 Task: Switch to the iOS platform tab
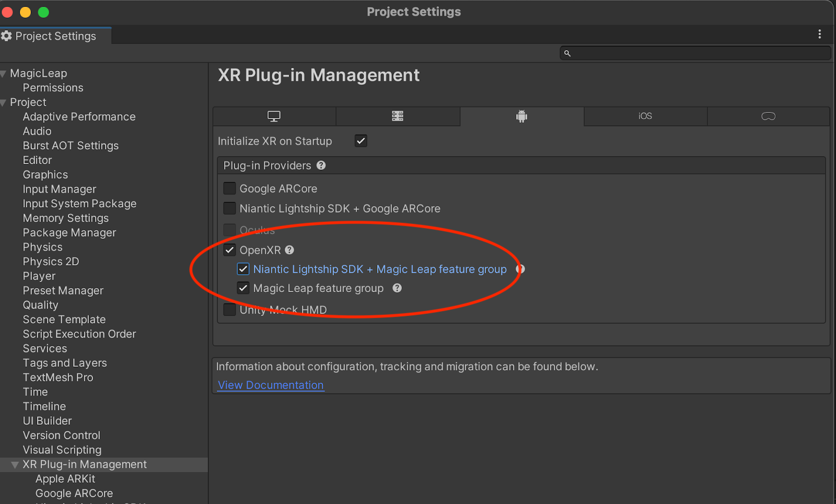pos(645,116)
